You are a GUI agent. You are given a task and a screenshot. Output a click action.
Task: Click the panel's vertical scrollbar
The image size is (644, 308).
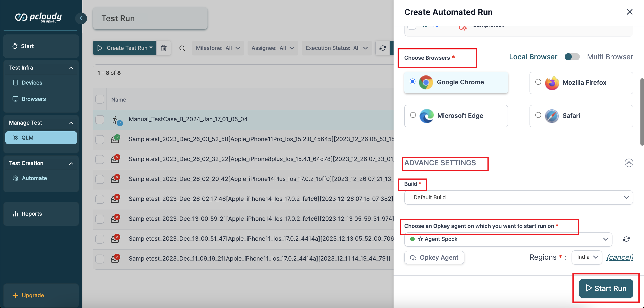click(x=642, y=112)
